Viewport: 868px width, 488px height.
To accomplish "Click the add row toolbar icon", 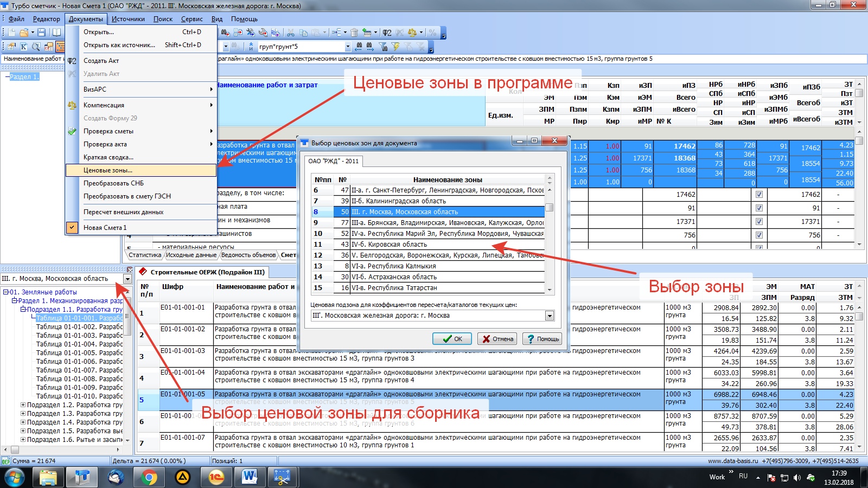I will [x=367, y=33].
